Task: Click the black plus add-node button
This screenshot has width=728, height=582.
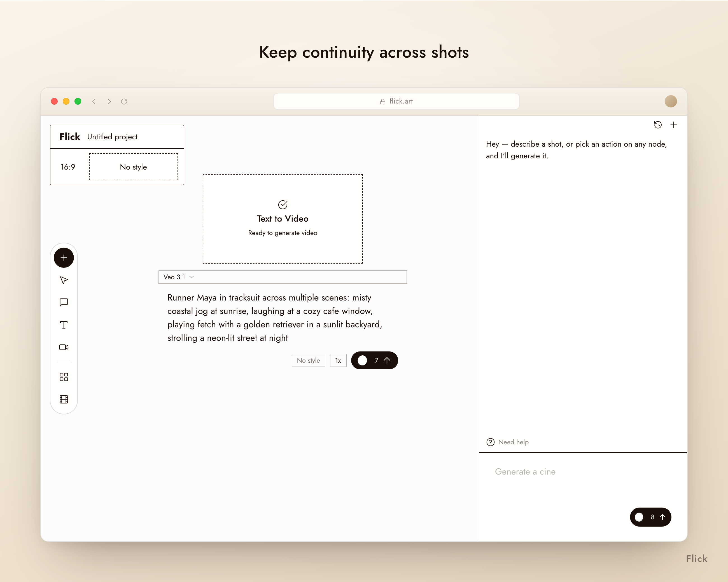Action: (64, 258)
